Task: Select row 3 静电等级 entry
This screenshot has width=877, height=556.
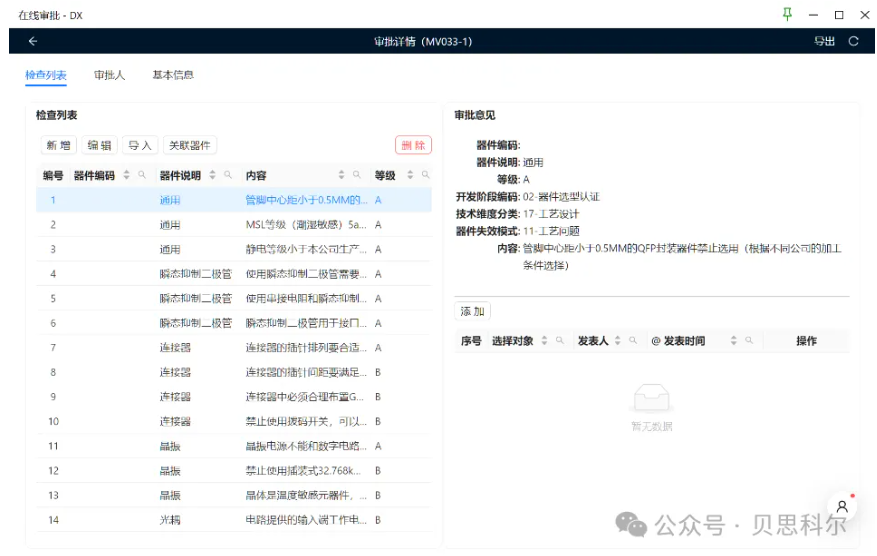Action: (234, 249)
